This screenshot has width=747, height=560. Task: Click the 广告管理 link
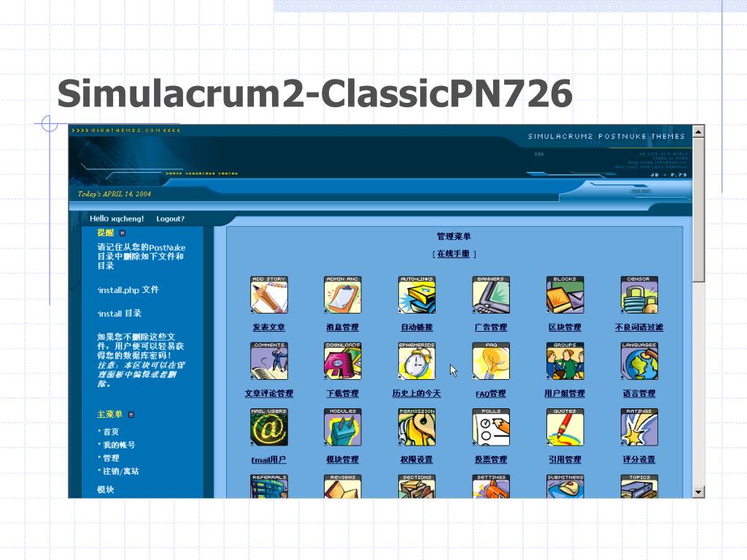(x=491, y=327)
